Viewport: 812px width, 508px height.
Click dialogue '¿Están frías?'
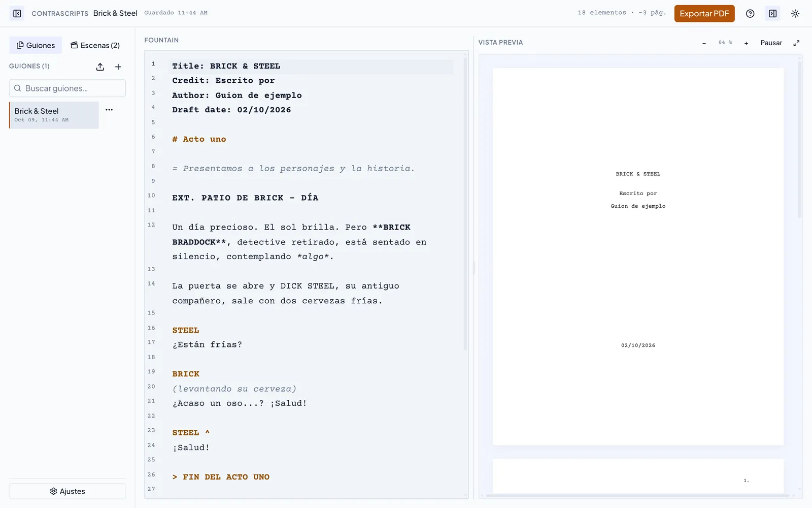click(207, 344)
